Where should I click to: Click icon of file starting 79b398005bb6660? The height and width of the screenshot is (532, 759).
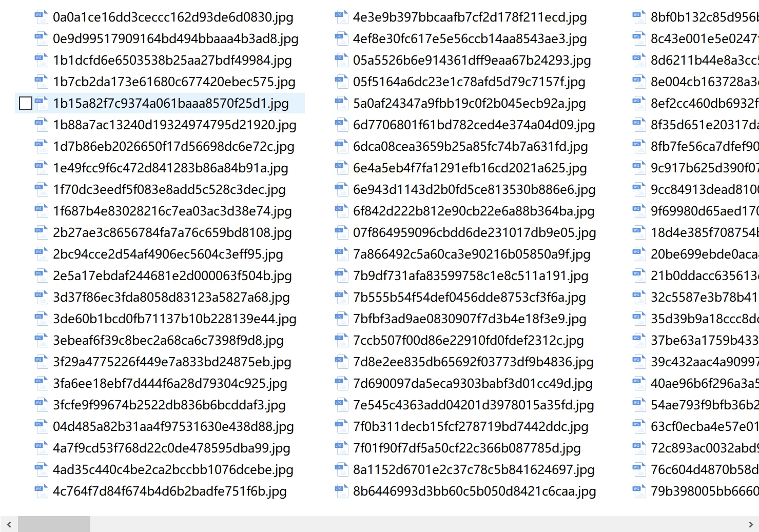tap(638, 491)
